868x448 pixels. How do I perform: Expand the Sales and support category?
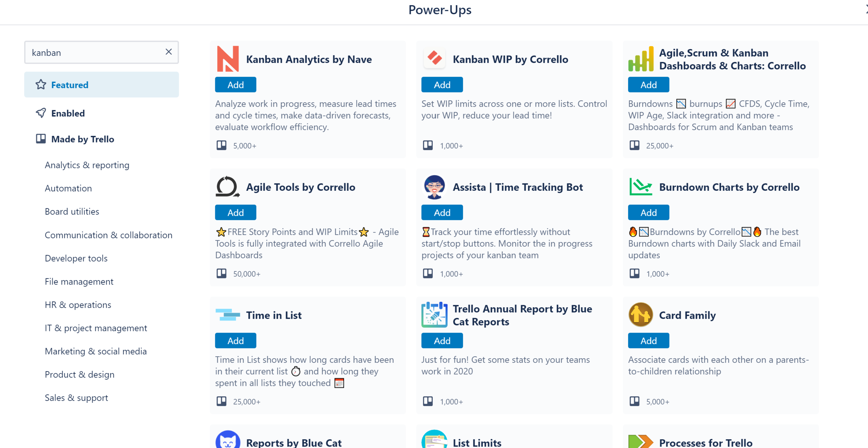pyautogui.click(x=76, y=398)
